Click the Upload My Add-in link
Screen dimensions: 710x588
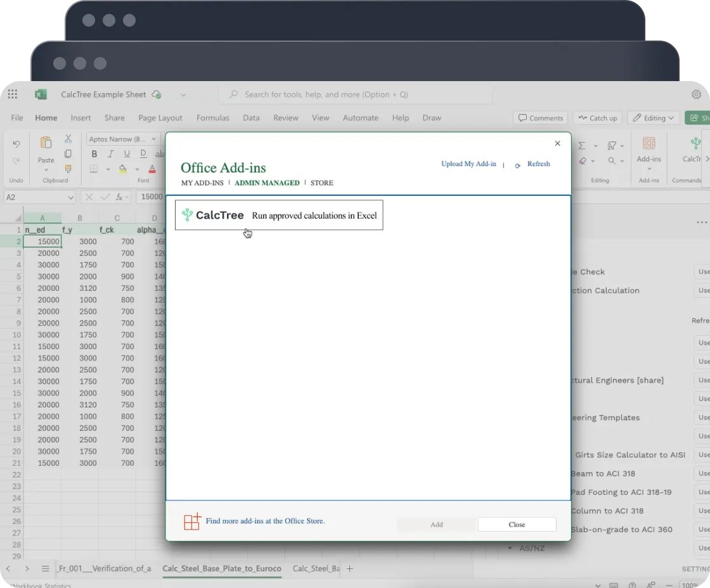[x=468, y=164]
